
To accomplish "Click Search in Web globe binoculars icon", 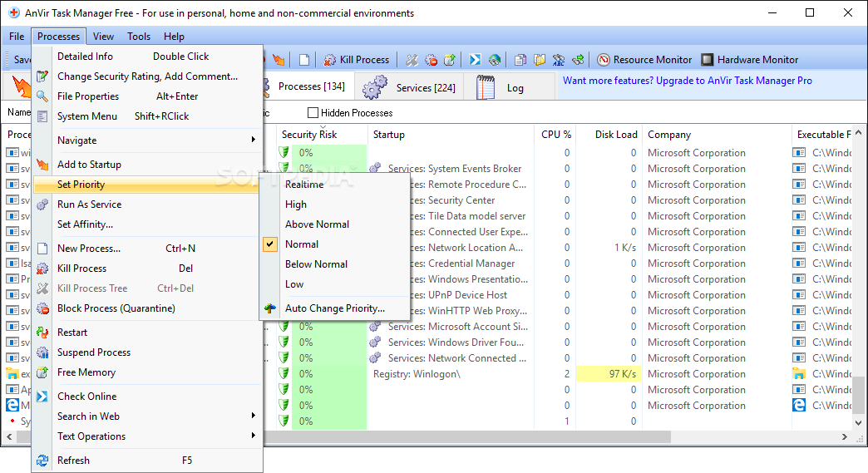I will (x=495, y=60).
